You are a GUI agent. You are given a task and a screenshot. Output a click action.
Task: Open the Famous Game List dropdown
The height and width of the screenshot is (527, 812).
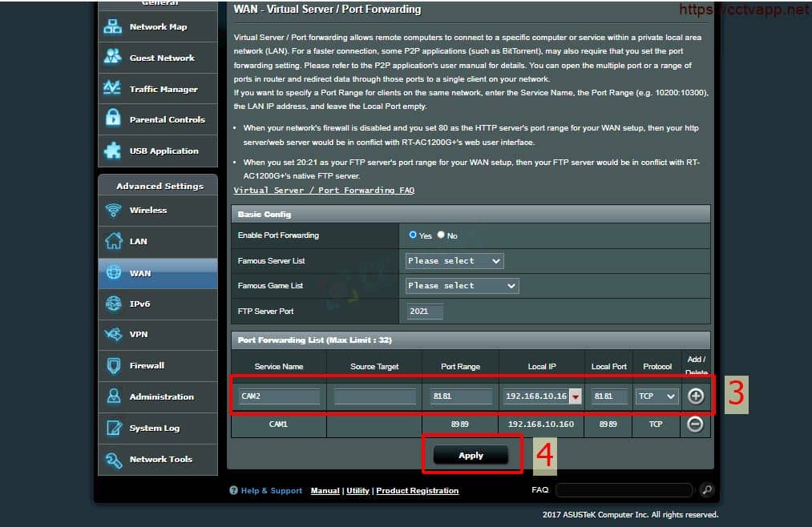[462, 286]
